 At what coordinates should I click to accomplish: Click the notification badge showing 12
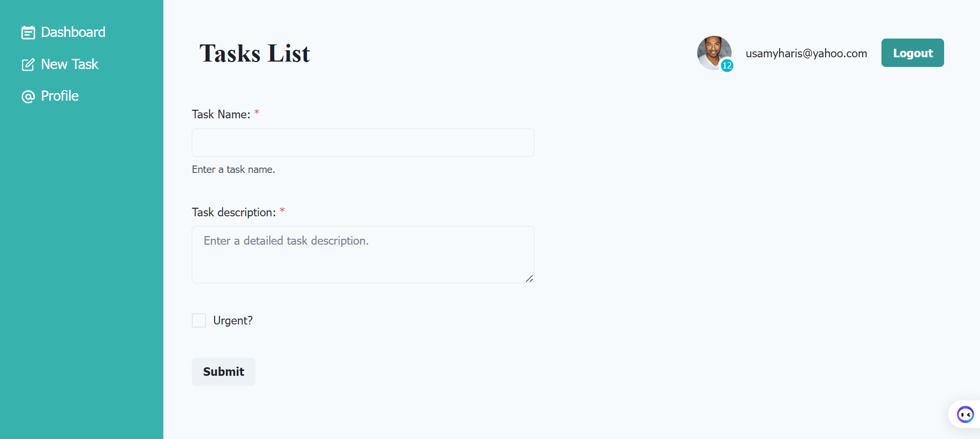click(727, 65)
